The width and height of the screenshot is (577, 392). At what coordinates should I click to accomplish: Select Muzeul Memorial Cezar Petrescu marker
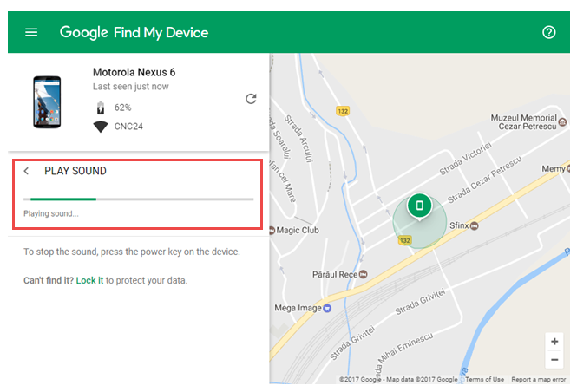tap(562, 121)
